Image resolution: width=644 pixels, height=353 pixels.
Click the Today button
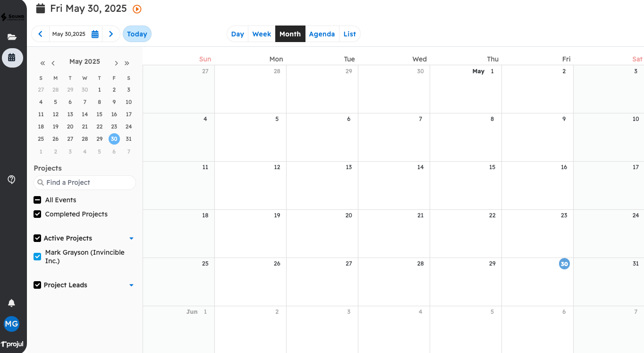pyautogui.click(x=137, y=34)
